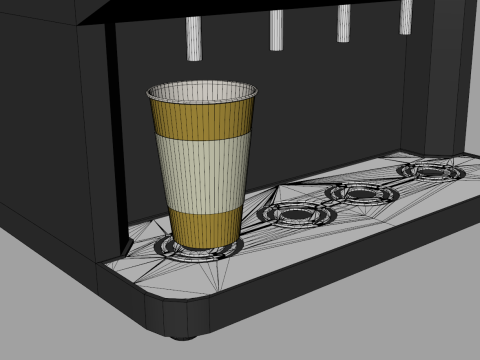Select the yellow and white paper cup
480x360 pixels.
point(202,165)
